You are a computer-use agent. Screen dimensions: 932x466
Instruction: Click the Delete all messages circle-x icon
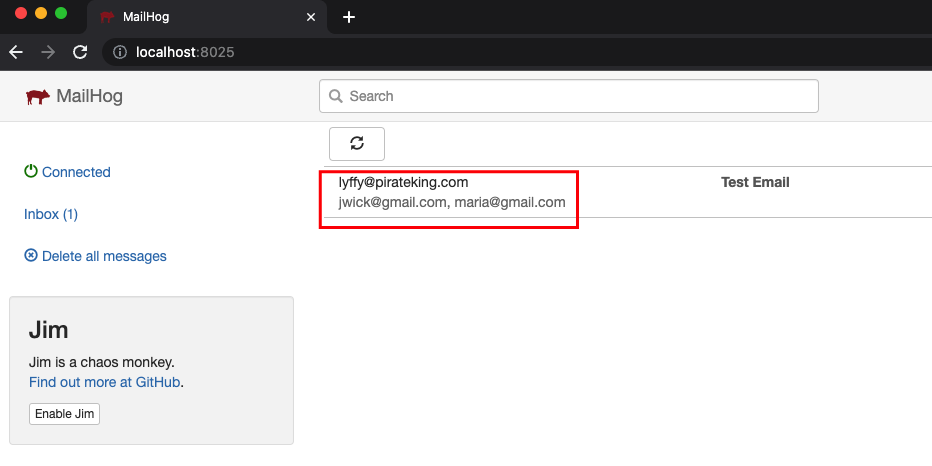[x=30, y=256]
